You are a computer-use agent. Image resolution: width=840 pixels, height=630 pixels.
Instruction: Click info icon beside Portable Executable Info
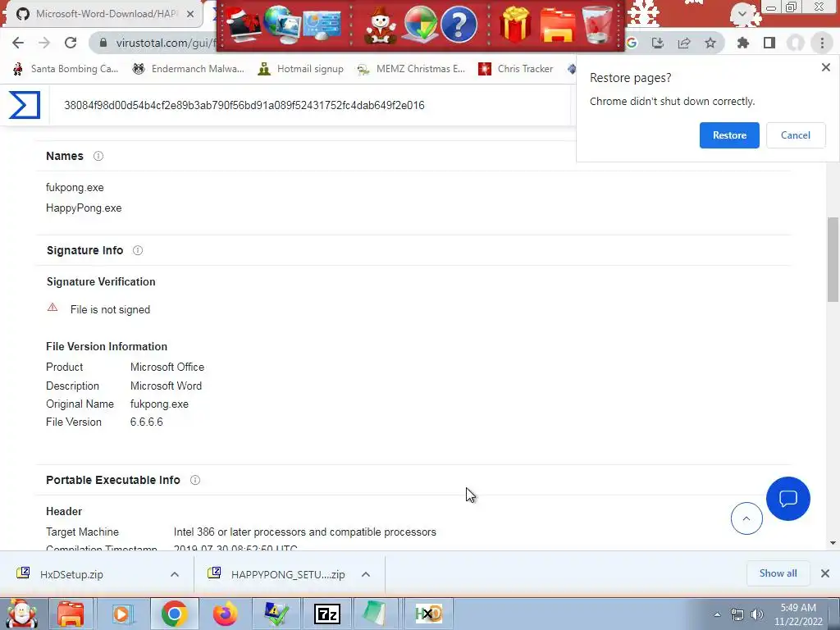[x=195, y=480]
